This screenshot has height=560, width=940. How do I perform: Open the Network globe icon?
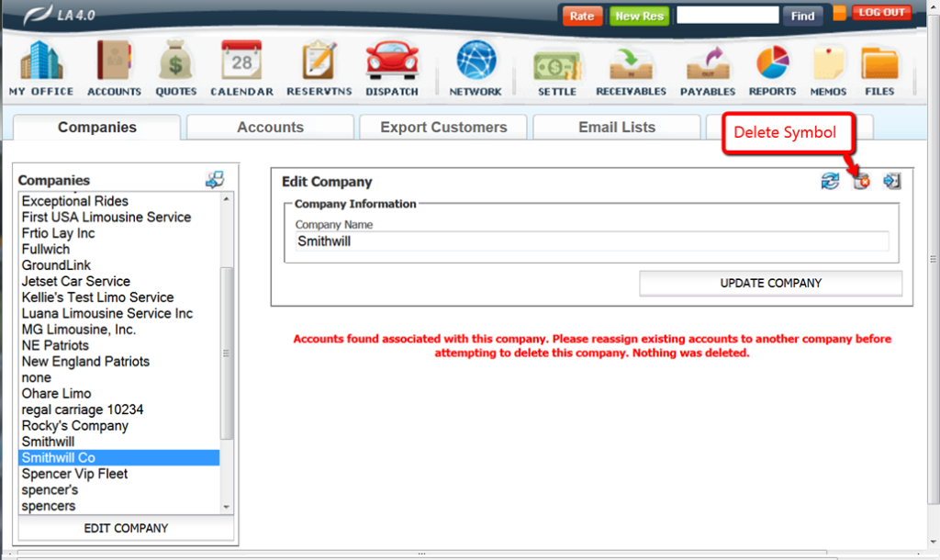tap(476, 62)
